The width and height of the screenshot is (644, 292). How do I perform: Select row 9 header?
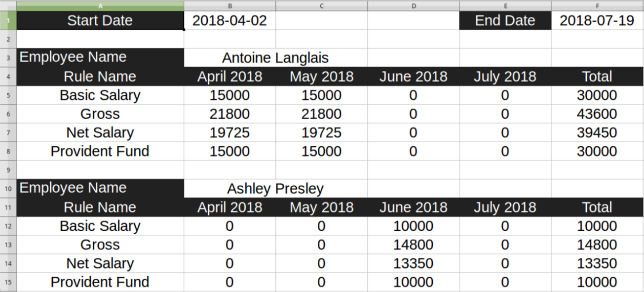[x=8, y=170]
